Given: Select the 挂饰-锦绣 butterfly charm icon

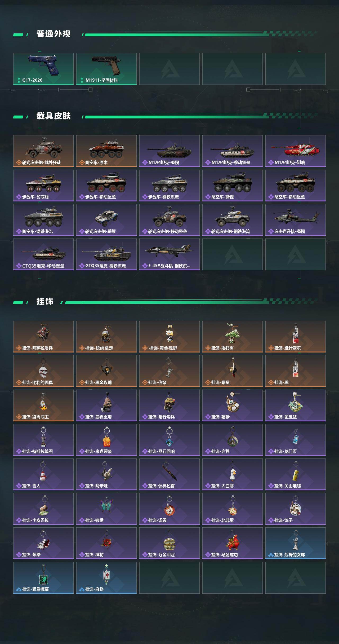Looking at the screenshot, I should 106,506.
